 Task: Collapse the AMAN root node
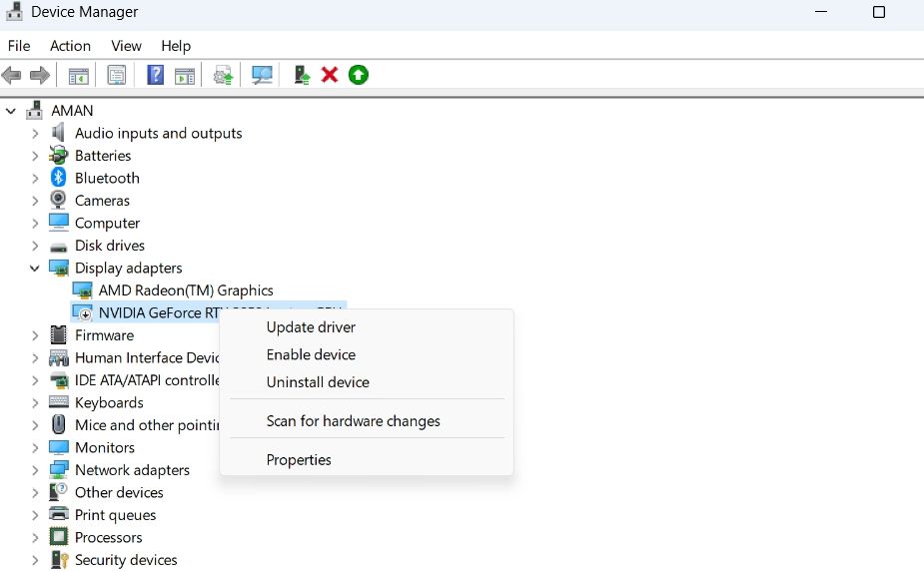click(x=11, y=110)
